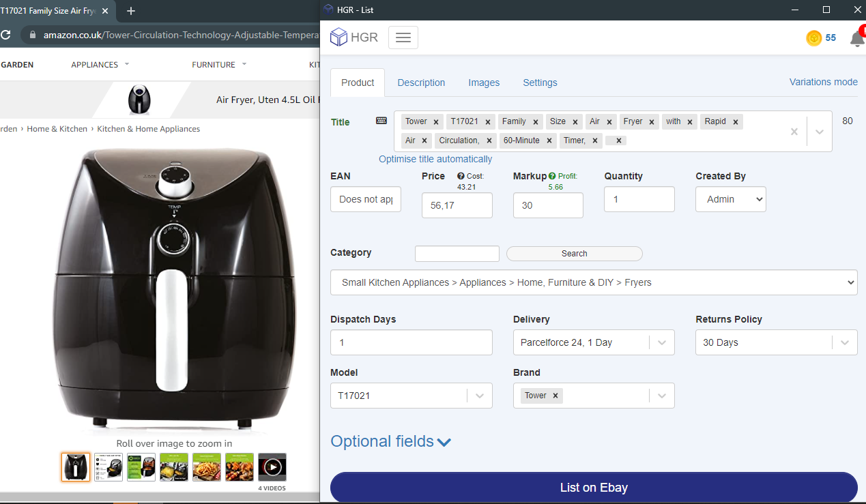Click the Profit help question icon
This screenshot has height=504, width=866.
tap(552, 176)
